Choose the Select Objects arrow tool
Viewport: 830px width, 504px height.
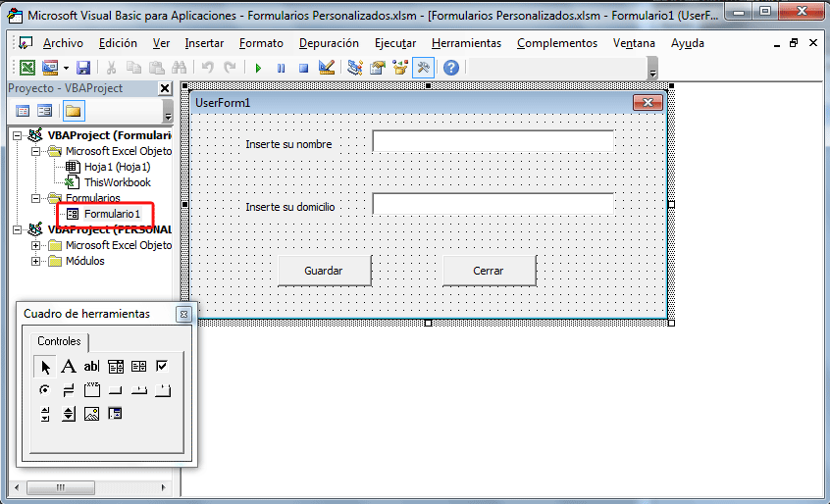click(45, 367)
